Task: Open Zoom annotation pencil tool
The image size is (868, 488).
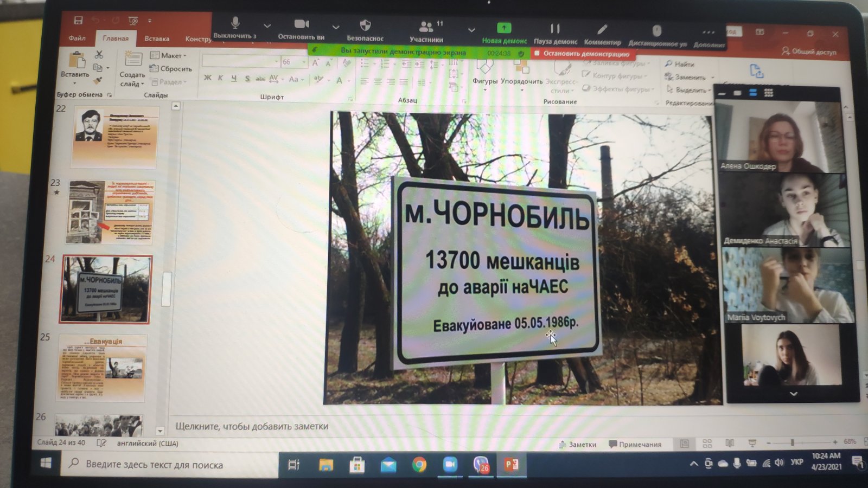Action: click(602, 30)
